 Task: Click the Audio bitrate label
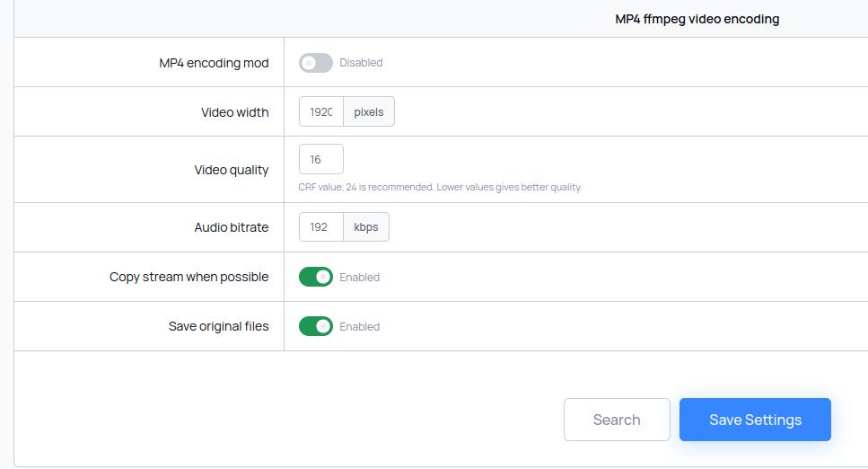coord(232,227)
